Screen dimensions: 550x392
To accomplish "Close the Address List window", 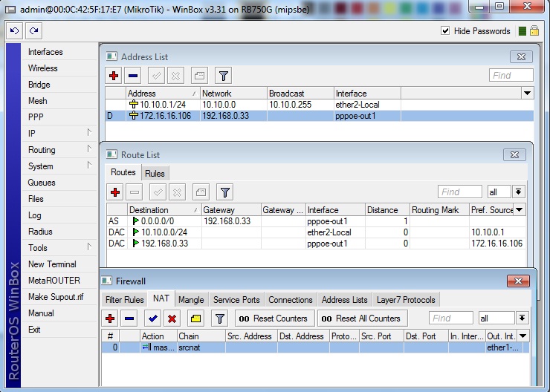I will [521, 56].
